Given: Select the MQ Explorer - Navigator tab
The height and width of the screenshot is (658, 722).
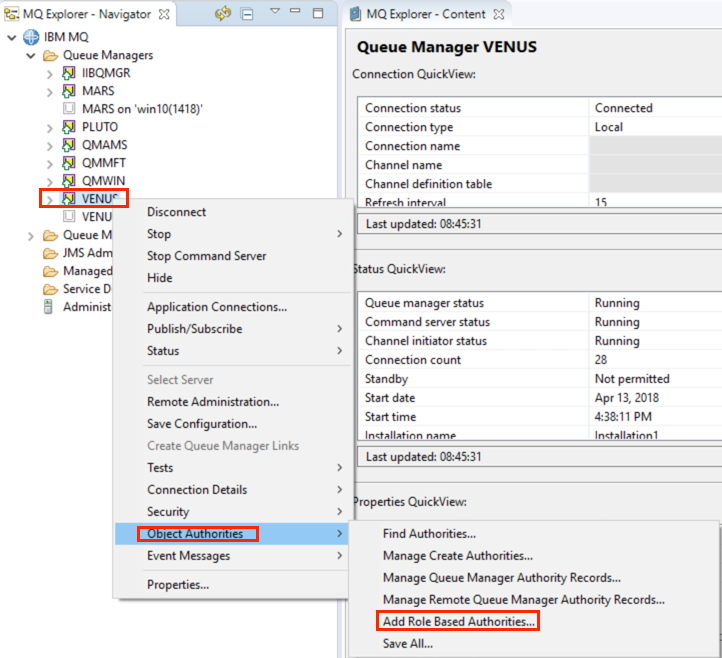Looking at the screenshot, I should pyautogui.click(x=87, y=14).
